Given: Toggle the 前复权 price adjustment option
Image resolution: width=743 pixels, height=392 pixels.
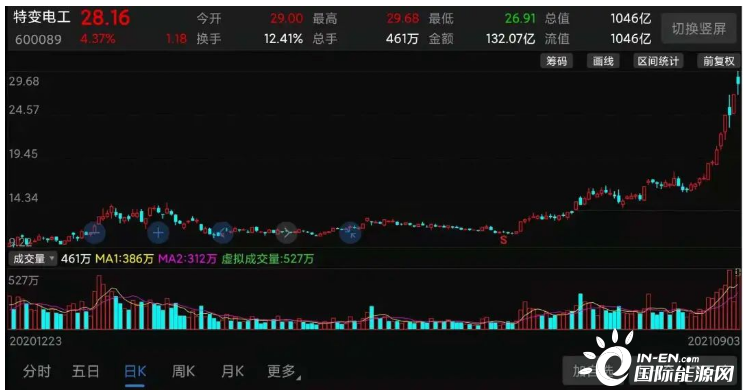Looking at the screenshot, I should pos(718,61).
